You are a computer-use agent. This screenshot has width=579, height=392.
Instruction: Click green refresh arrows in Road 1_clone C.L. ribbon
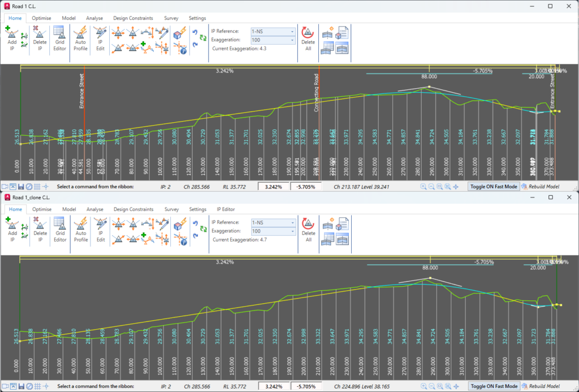tap(203, 229)
